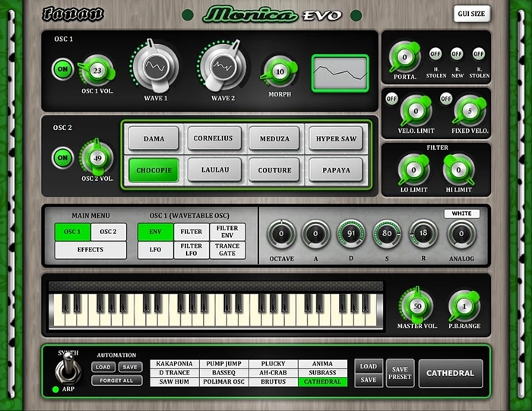Click the Wave 1 waveform selector knob
The width and height of the screenshot is (532, 411).
point(156,68)
